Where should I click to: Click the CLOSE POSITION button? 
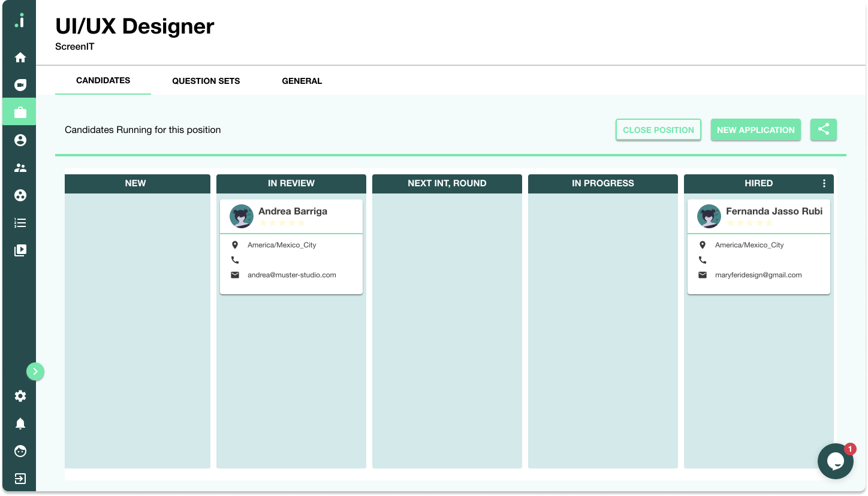click(x=658, y=129)
